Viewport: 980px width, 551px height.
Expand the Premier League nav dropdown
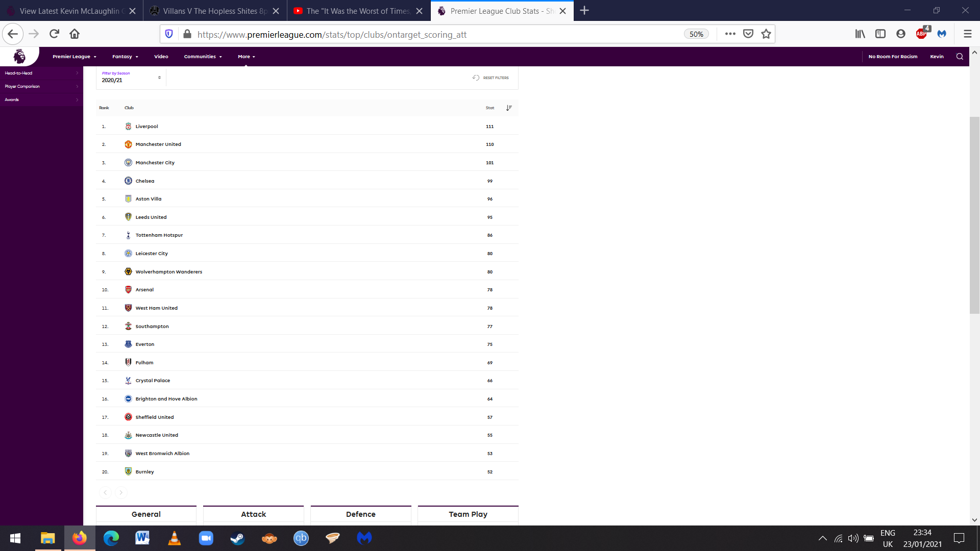(75, 57)
